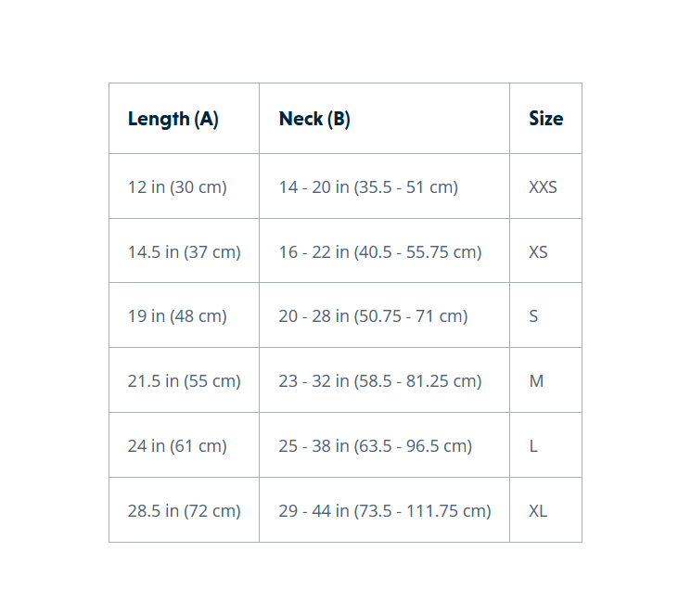
Task: Choose the S size cell
Action: point(545,315)
